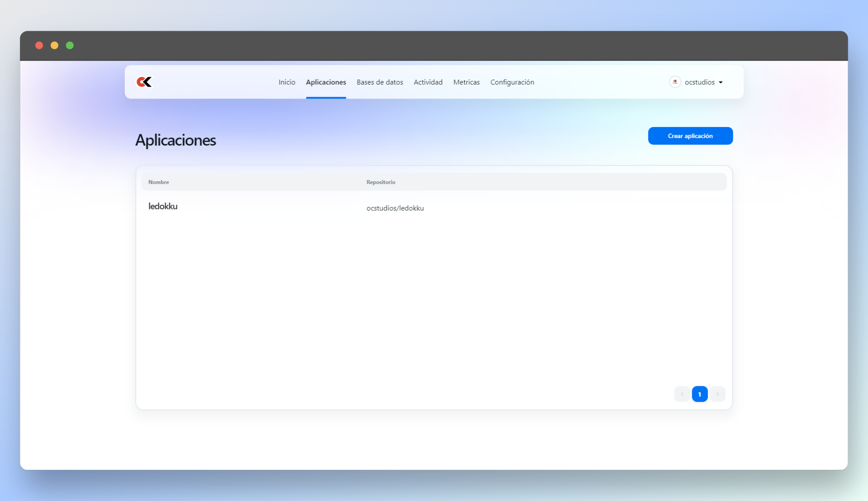Click the Ledokku logo icon
The height and width of the screenshot is (501, 868).
(x=144, y=82)
